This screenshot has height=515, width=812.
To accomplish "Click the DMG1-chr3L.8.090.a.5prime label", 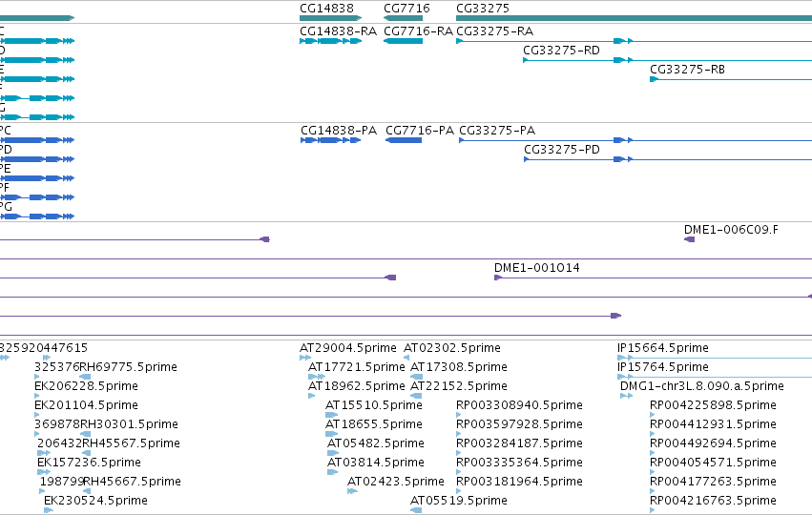I will coord(702,386).
